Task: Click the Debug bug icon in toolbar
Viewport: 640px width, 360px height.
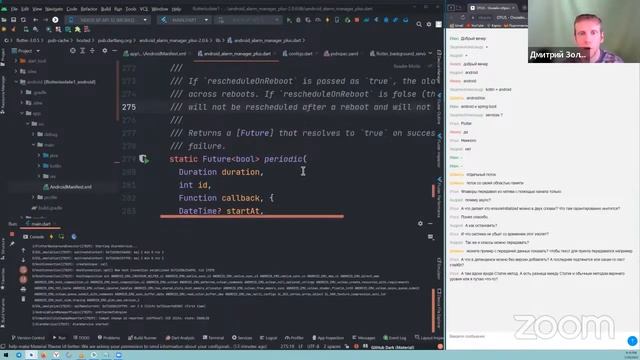Action: (298, 20)
